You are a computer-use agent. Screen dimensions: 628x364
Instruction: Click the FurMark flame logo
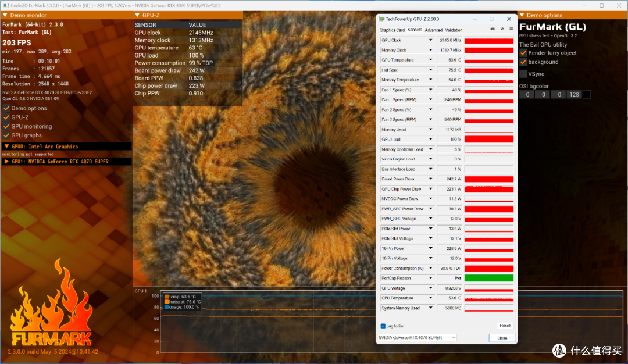[x=52, y=304]
